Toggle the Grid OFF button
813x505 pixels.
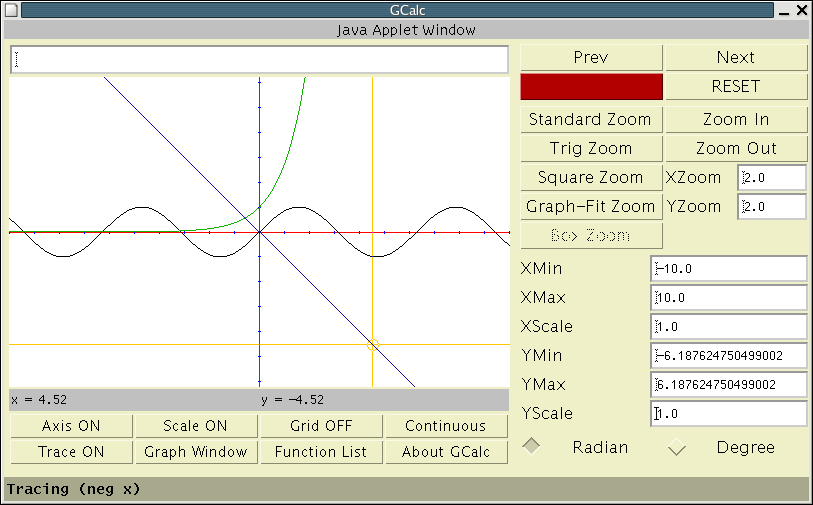point(321,426)
